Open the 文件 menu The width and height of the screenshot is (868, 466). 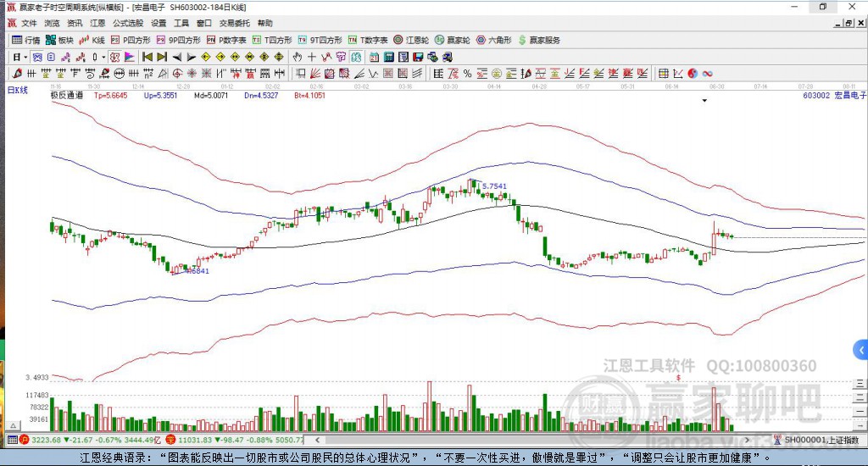29,23
